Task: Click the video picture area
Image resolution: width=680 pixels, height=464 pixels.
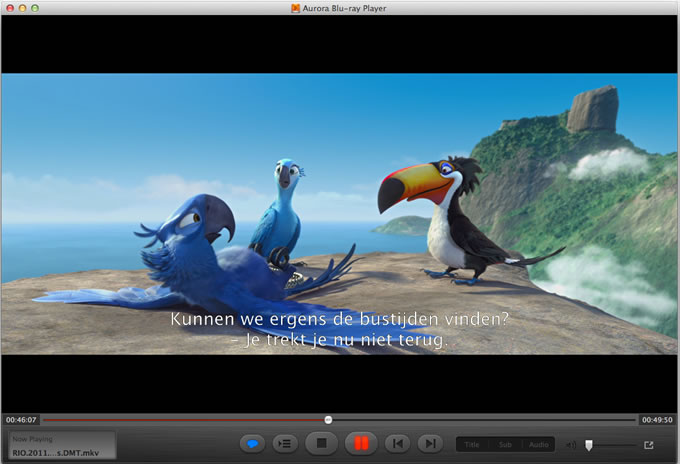Action: coord(339,214)
